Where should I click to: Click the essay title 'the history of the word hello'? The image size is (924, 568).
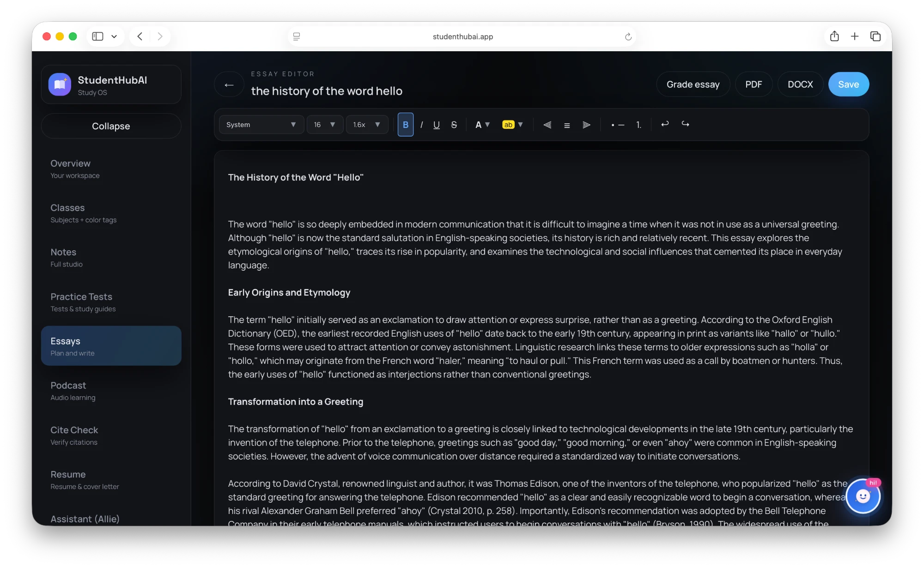pyautogui.click(x=327, y=91)
